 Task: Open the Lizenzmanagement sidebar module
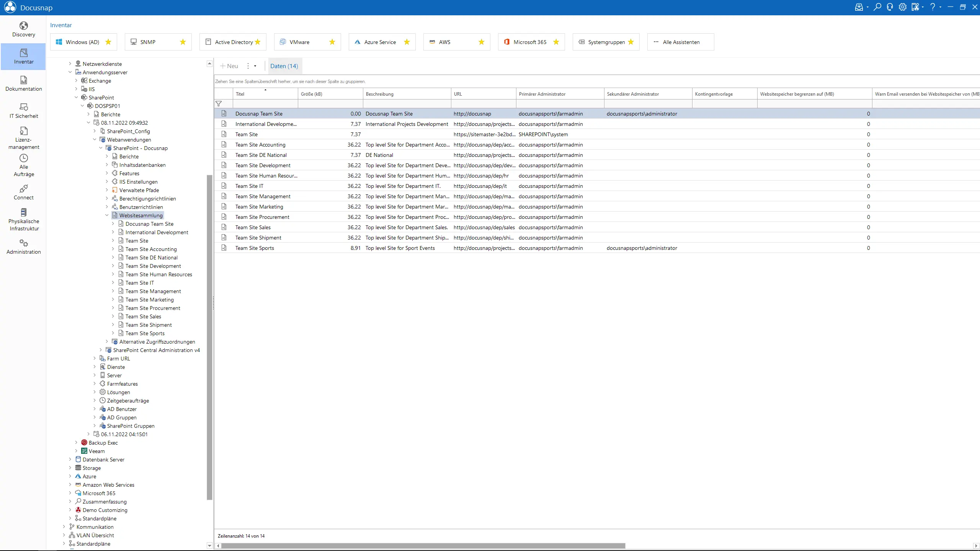(x=23, y=138)
